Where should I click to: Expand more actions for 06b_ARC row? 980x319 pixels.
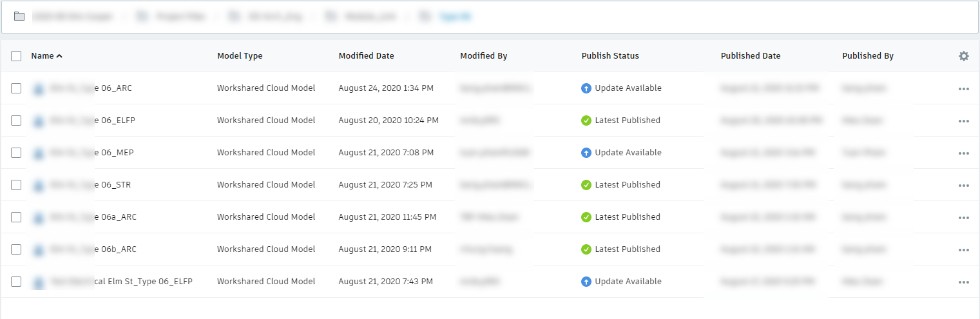point(963,250)
